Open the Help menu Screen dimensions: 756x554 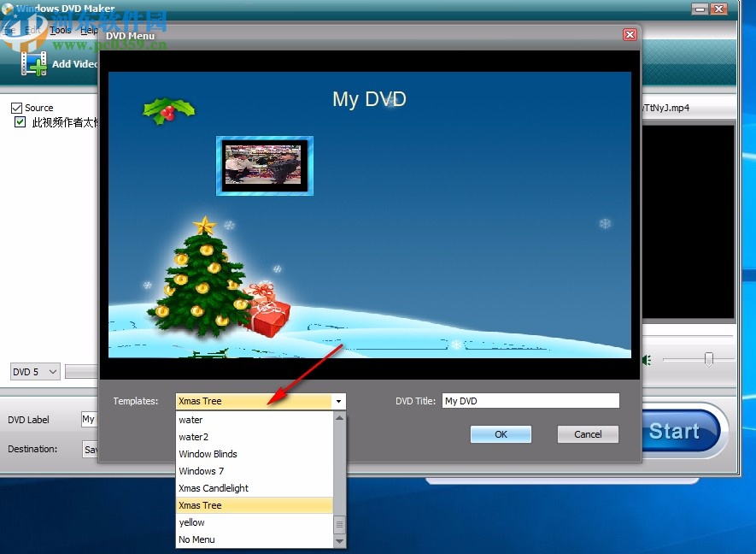pos(88,30)
